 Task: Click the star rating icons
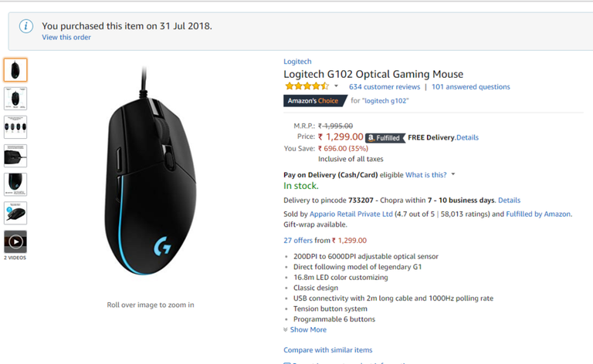click(307, 86)
